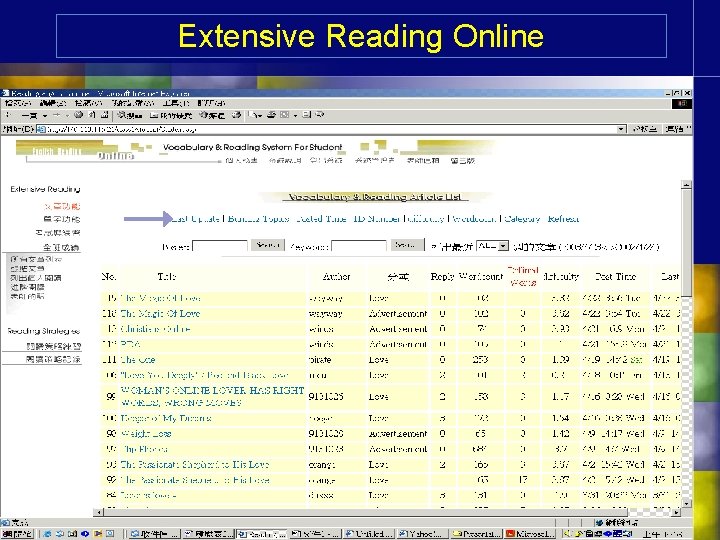
Task: Click the 移至 Go button beside the address bar
Action: 644,129
